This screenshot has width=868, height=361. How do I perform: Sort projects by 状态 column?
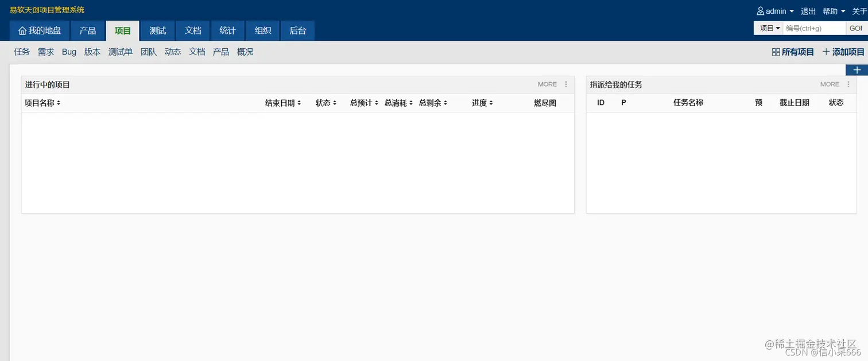coord(326,103)
